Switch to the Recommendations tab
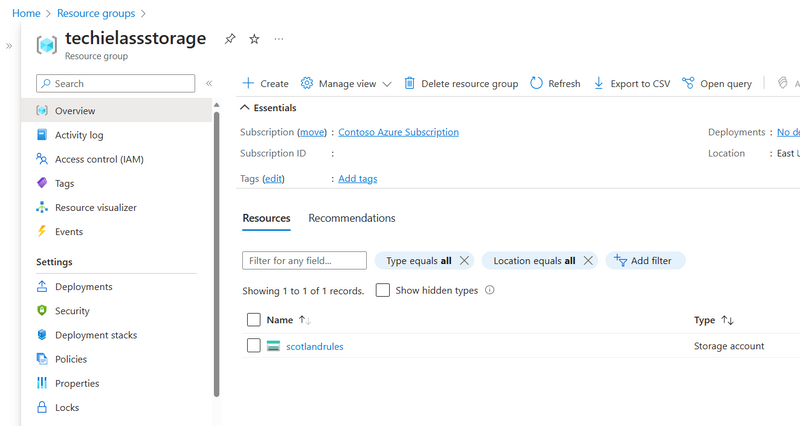The width and height of the screenshot is (800, 426). click(x=352, y=218)
